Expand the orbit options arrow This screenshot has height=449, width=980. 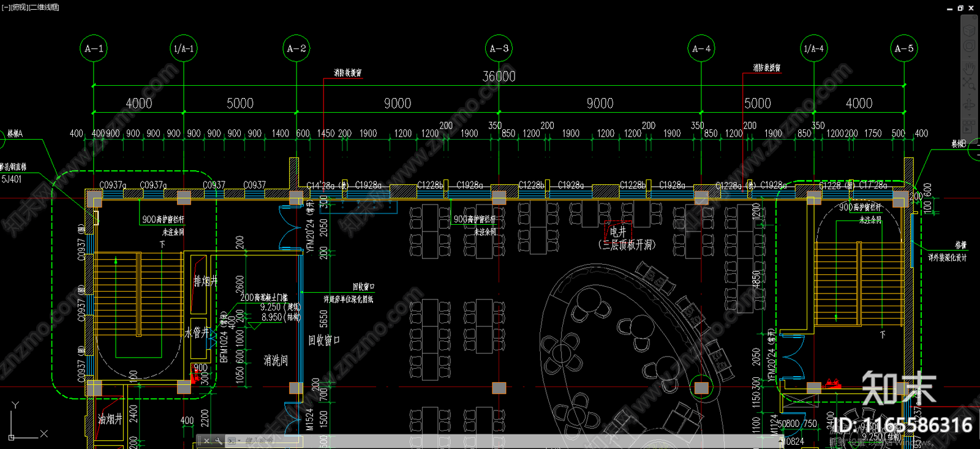click(968, 115)
